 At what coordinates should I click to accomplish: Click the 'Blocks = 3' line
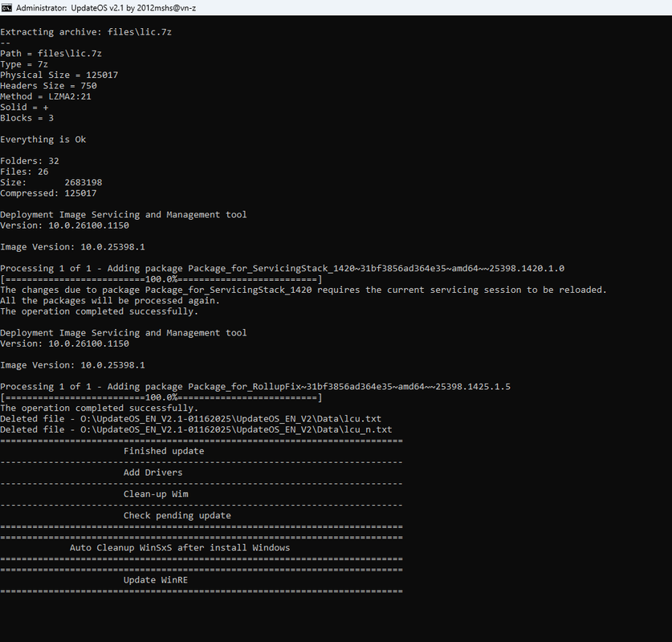coord(27,118)
